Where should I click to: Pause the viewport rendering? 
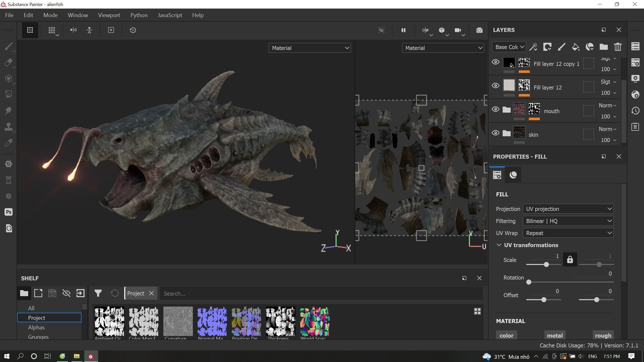(403, 30)
